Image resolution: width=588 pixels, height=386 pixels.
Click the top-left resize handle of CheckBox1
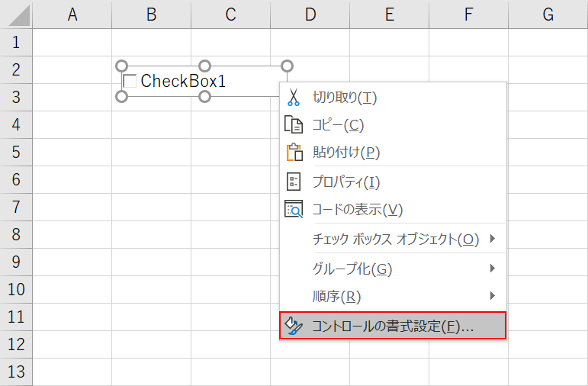pos(121,66)
